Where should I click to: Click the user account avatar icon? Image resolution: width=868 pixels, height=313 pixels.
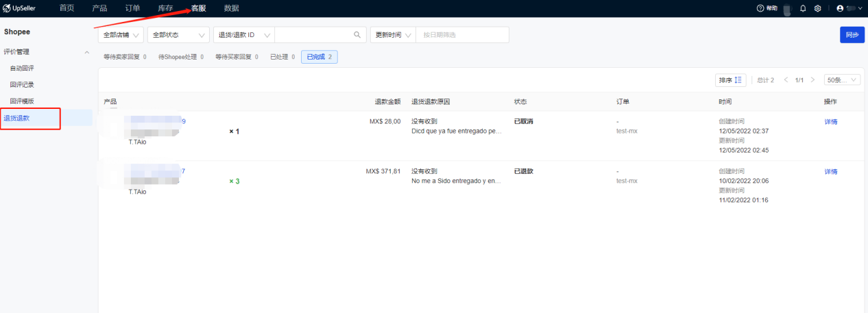841,8
